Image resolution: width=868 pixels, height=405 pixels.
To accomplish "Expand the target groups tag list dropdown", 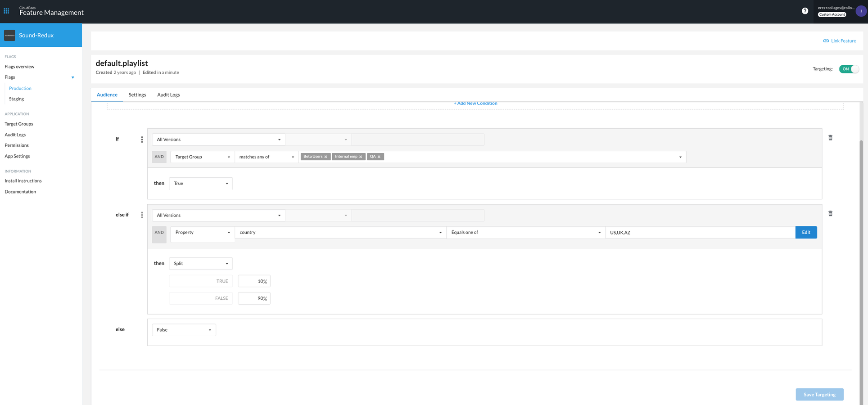I will (x=680, y=157).
